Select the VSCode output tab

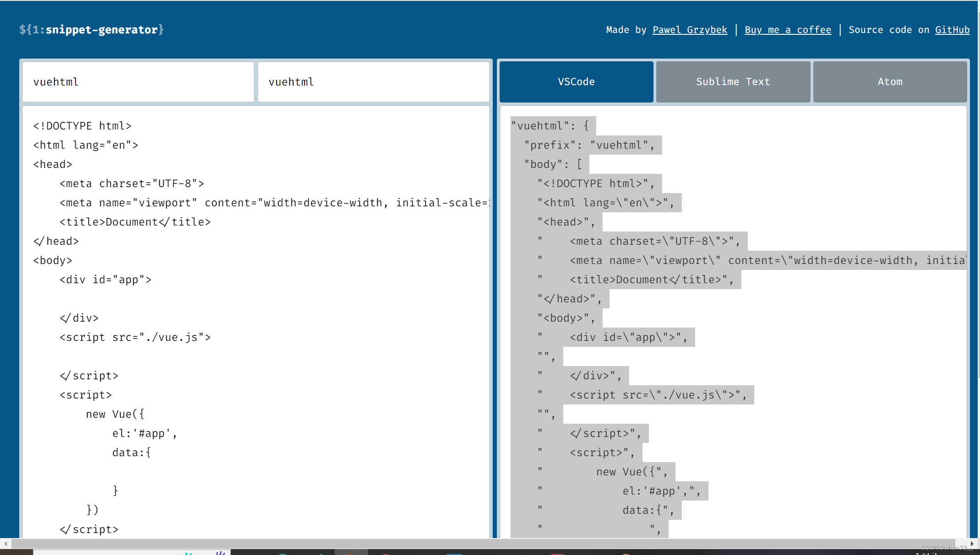pyautogui.click(x=576, y=82)
